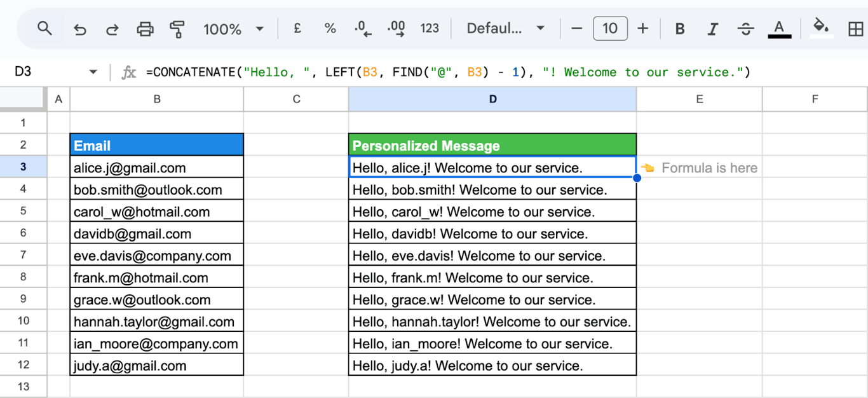The width and height of the screenshot is (868, 398).
Task: Open the borders tool
Action: pos(855,29)
